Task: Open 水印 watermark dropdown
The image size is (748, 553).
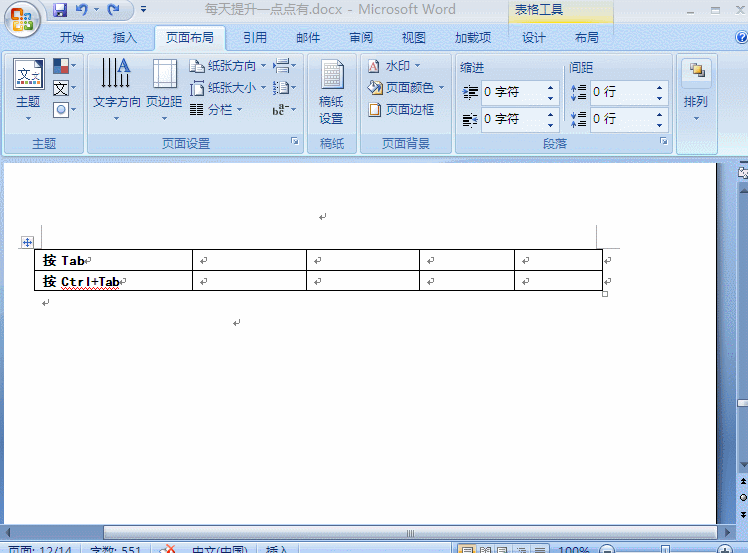Action: [x=394, y=66]
